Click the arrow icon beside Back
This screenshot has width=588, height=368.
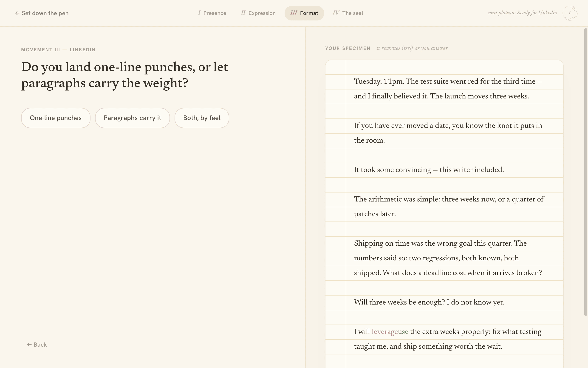coord(29,344)
